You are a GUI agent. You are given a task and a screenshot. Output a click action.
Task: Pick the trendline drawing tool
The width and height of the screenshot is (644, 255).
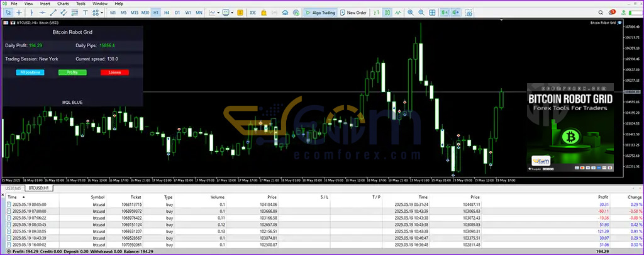(x=53, y=13)
